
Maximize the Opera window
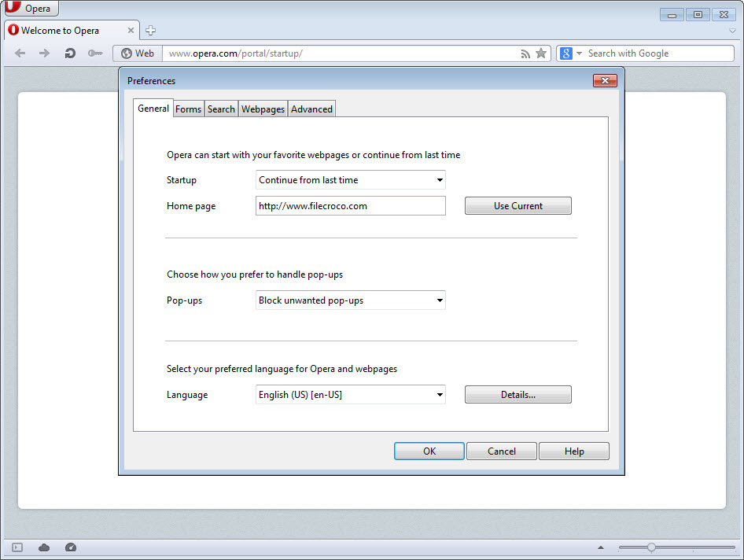698,15
